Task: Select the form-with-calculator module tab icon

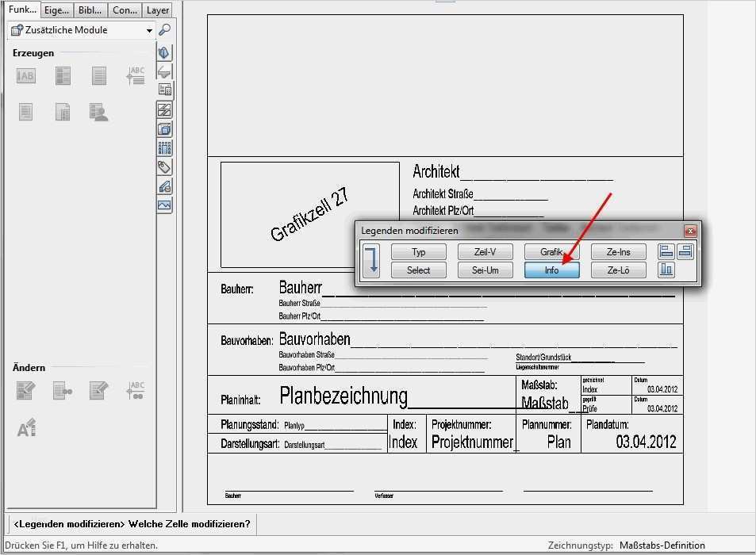Action: tap(165, 90)
